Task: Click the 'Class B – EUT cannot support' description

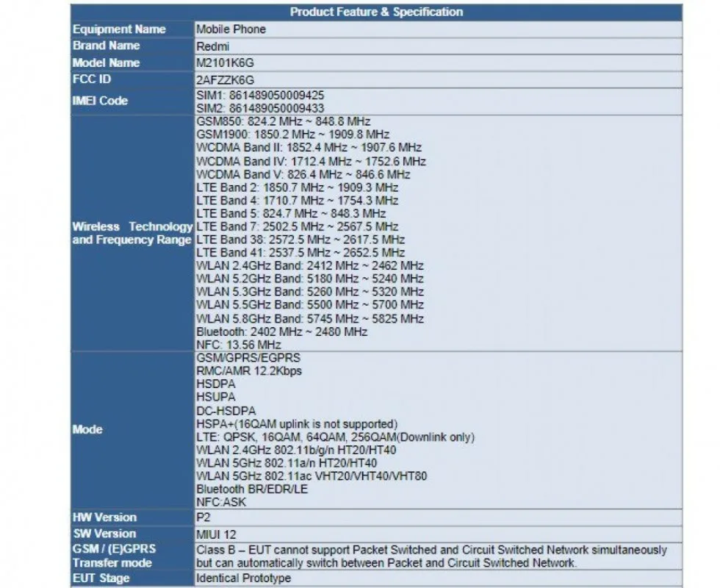Action: (432, 556)
